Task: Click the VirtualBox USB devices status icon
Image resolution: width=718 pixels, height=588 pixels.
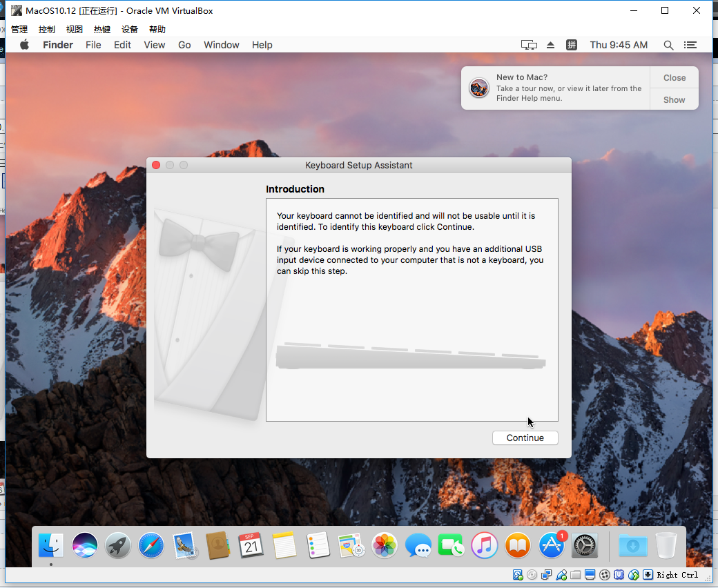Action: 561,574
